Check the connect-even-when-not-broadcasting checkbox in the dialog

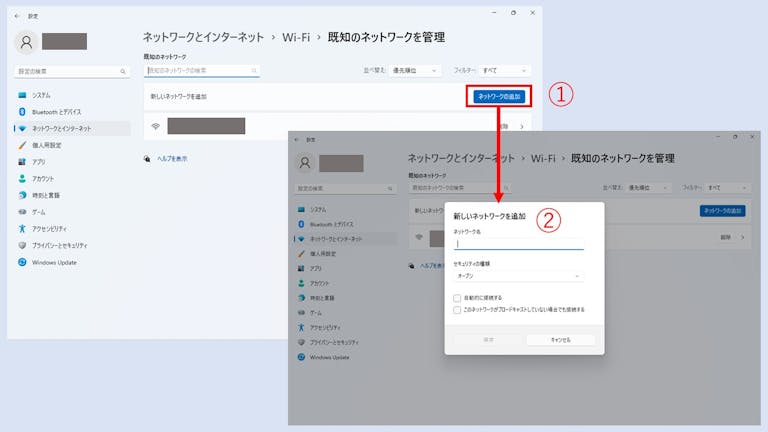[x=457, y=310]
